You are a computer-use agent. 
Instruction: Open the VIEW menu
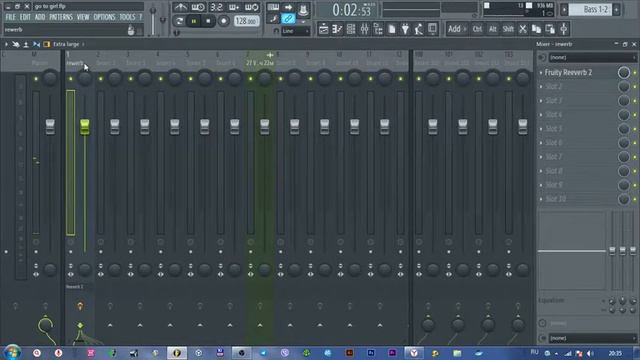click(83, 17)
